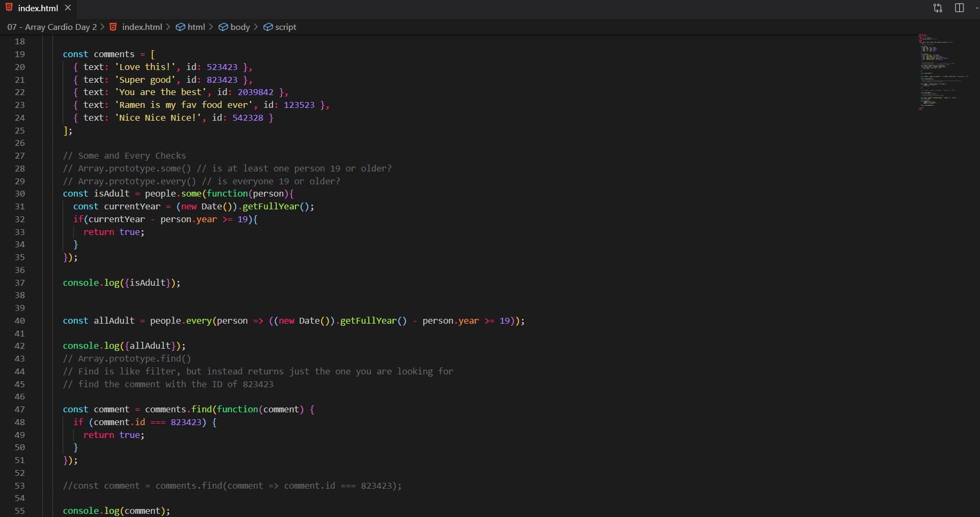980x517 pixels.
Task: Click the comment 'find the comment with the ID of 823423'
Action: coord(168,384)
